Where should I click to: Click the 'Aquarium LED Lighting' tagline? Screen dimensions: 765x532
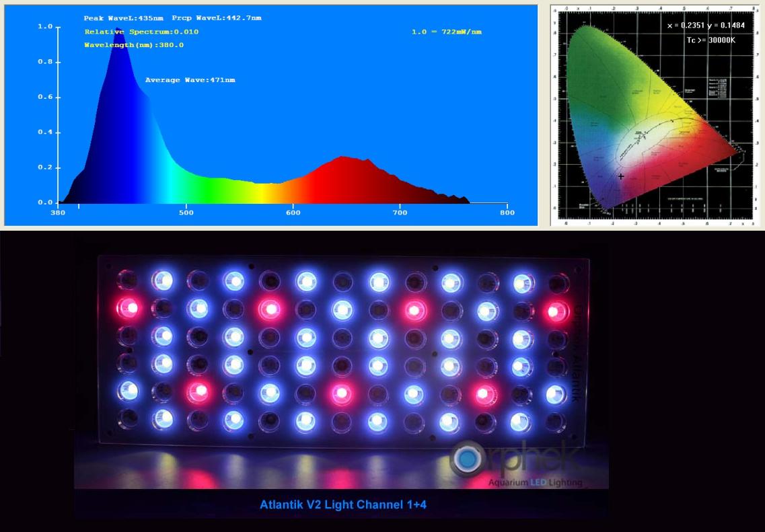pyautogui.click(x=535, y=482)
